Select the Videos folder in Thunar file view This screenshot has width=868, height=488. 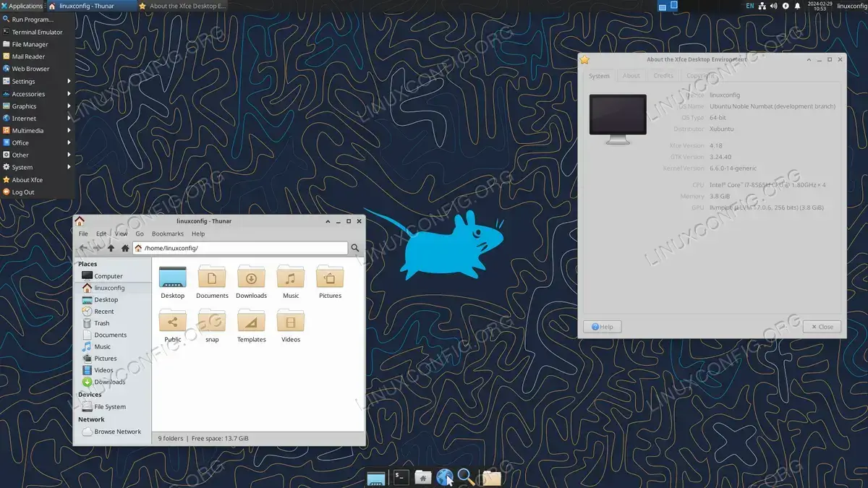(x=291, y=327)
